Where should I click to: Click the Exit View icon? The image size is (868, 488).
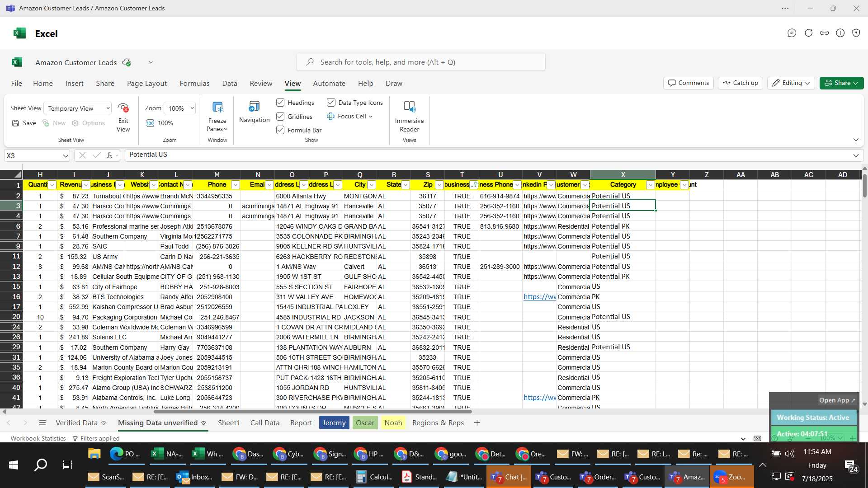(x=123, y=108)
